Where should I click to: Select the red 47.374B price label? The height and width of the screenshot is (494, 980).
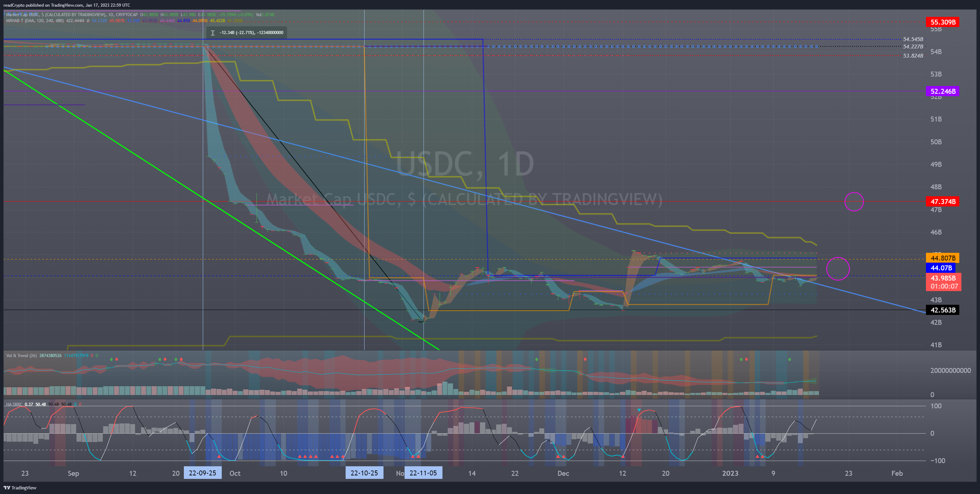click(942, 201)
